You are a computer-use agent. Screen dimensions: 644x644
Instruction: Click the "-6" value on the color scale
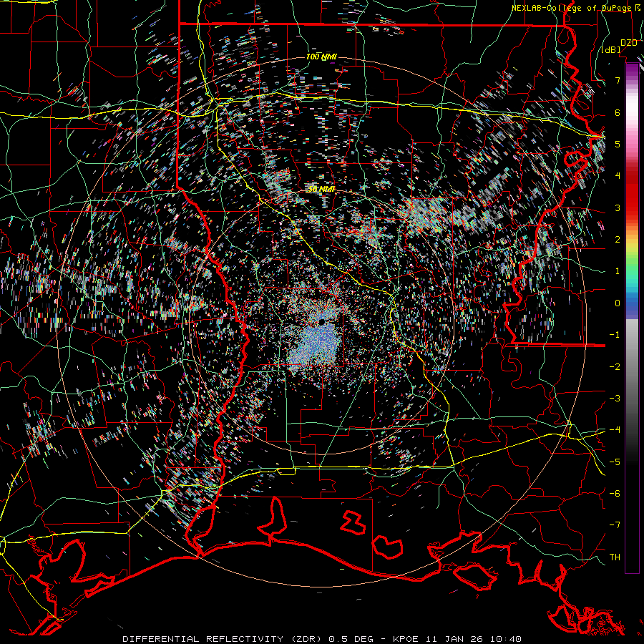[615, 494]
